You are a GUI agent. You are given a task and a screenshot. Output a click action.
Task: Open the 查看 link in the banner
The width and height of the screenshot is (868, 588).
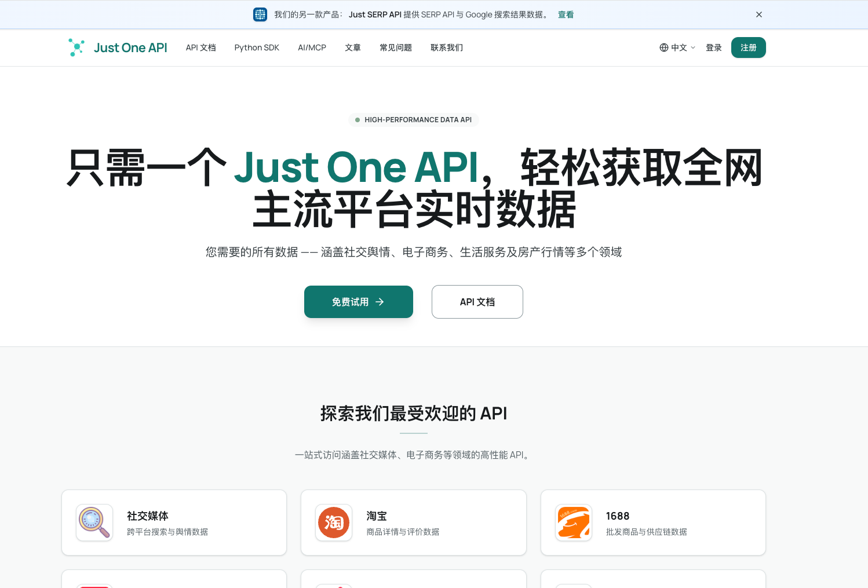tap(566, 14)
